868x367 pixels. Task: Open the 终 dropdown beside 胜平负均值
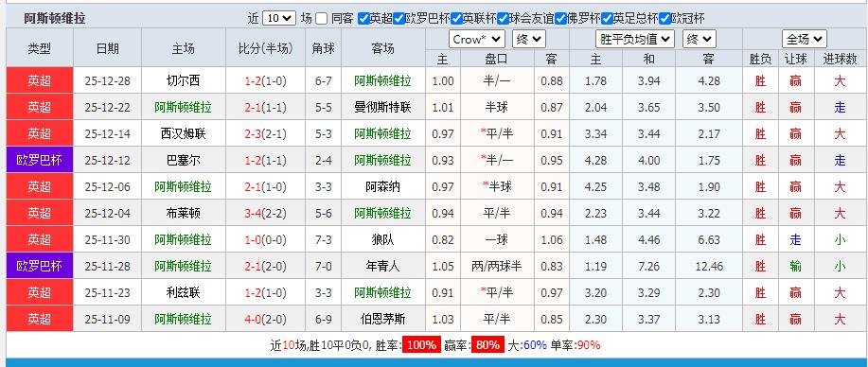pyautogui.click(x=700, y=40)
